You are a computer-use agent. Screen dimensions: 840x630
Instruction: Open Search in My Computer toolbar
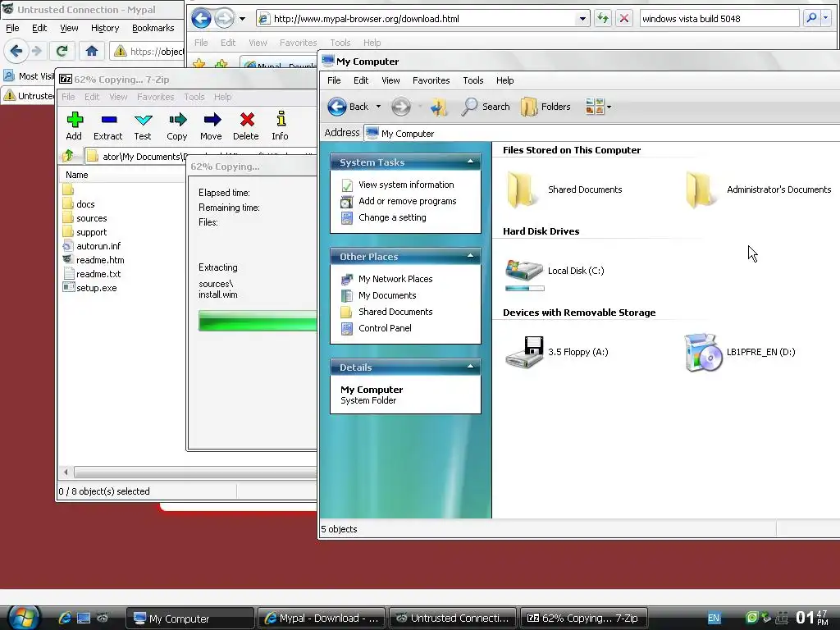486,107
